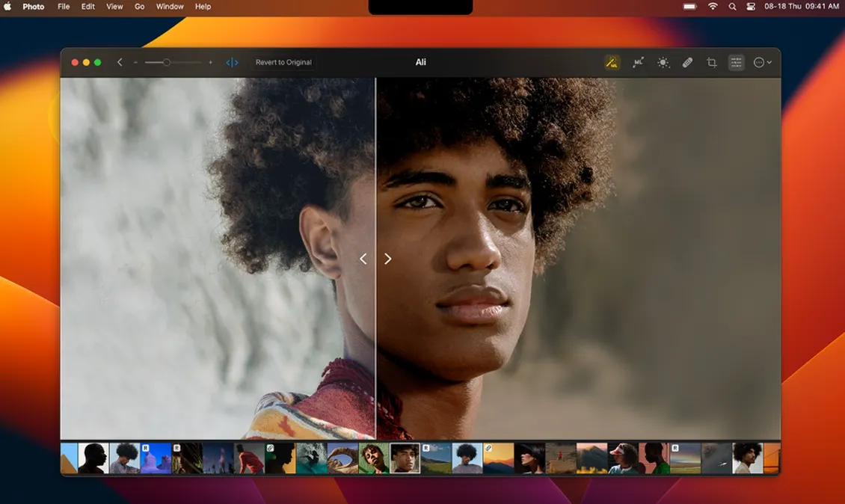Image resolution: width=845 pixels, height=504 pixels.
Task: Open the Edit menu
Action: [88, 7]
